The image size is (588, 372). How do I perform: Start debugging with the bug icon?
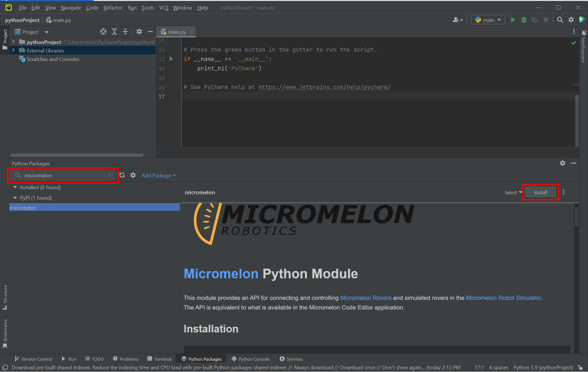[524, 20]
